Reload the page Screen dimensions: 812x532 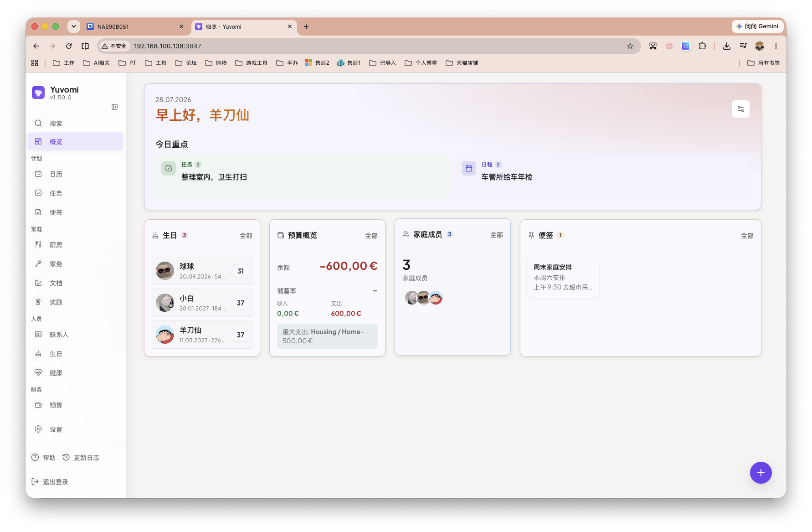pyautogui.click(x=69, y=46)
